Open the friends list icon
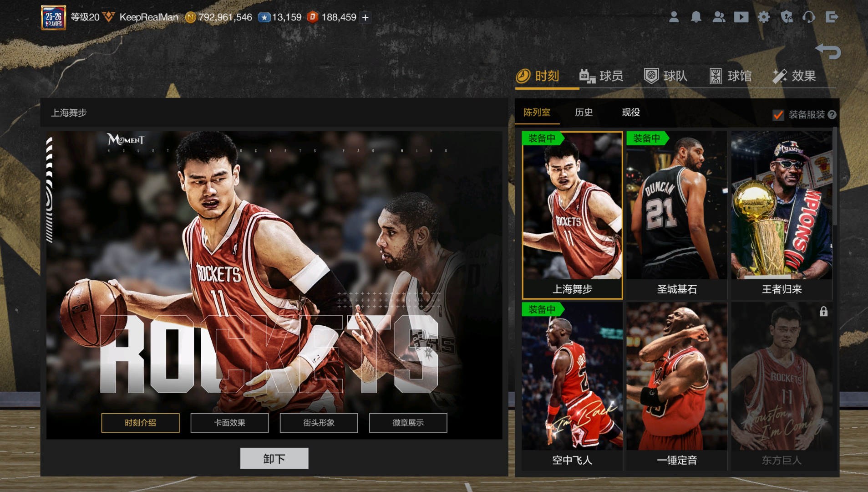 [719, 17]
